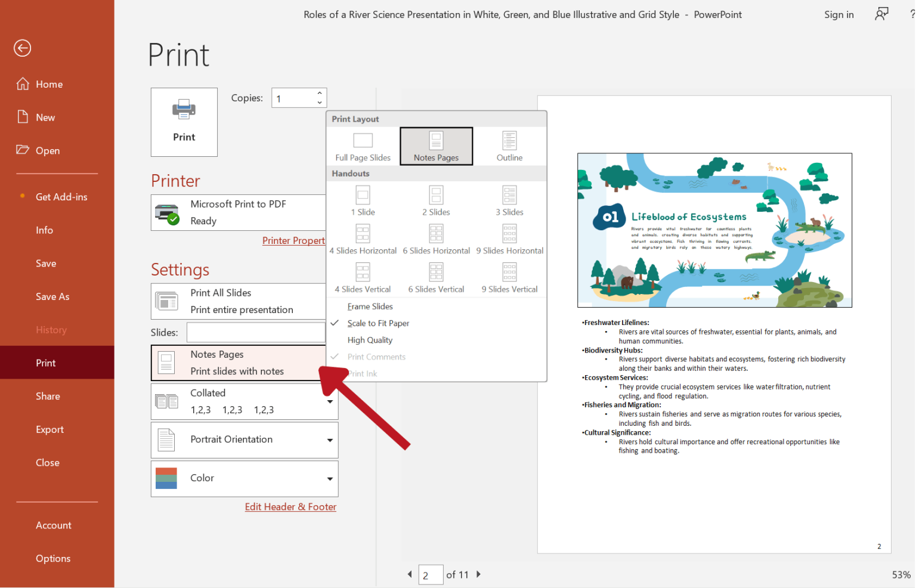The image size is (916, 588).
Task: Select Full Page Slides layout
Action: (362, 146)
